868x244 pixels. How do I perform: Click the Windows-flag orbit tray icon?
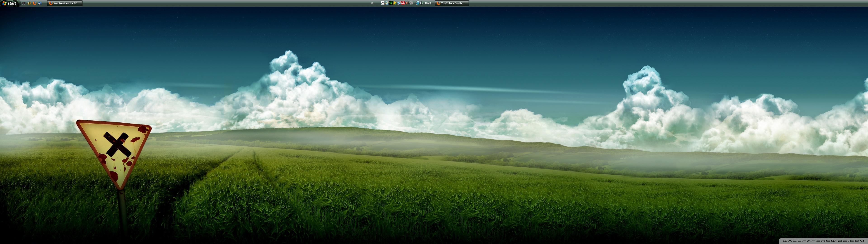click(x=387, y=3)
